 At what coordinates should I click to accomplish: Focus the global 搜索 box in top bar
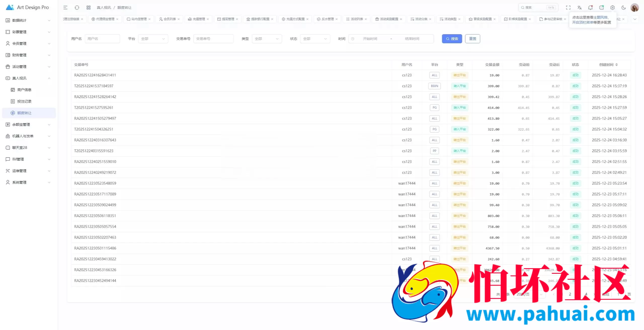[538, 8]
